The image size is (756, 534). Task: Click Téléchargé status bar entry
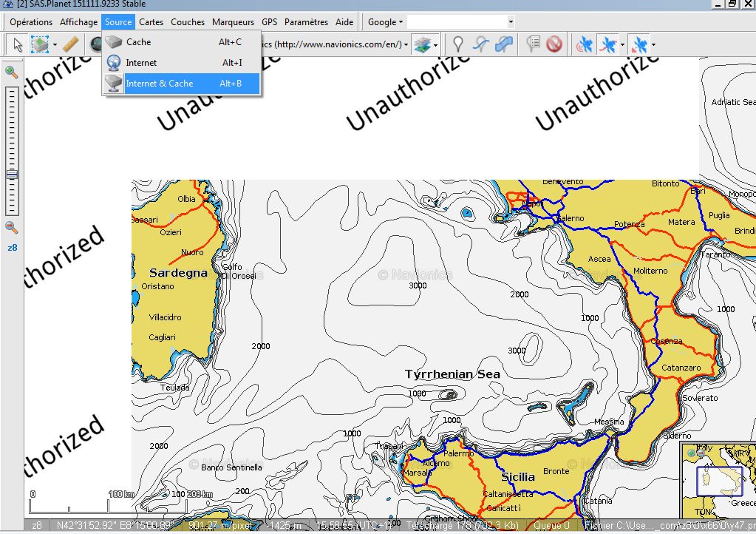pos(462,525)
